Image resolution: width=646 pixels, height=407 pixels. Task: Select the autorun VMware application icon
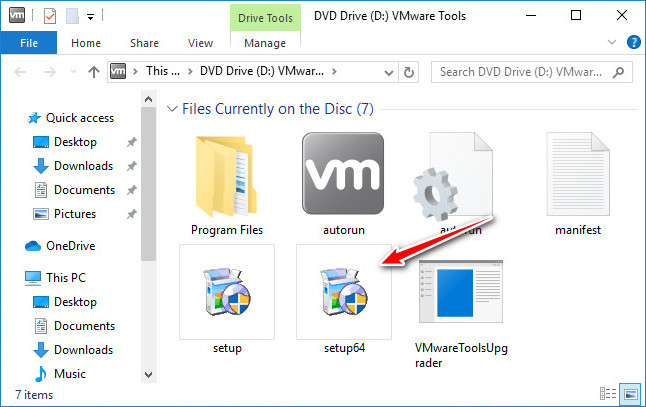[343, 173]
